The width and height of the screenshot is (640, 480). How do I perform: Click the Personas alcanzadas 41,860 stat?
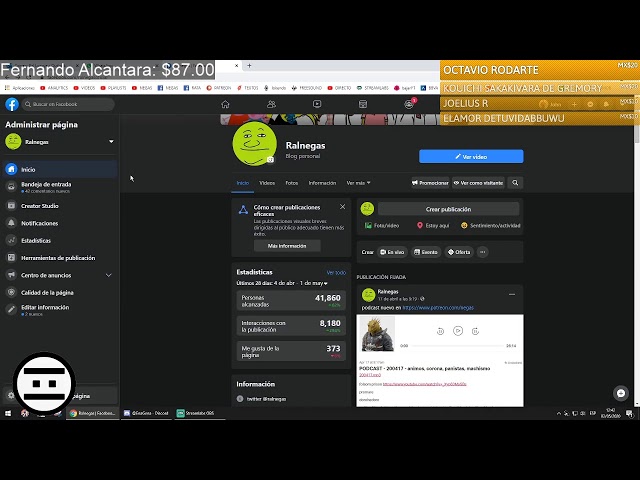(291, 301)
